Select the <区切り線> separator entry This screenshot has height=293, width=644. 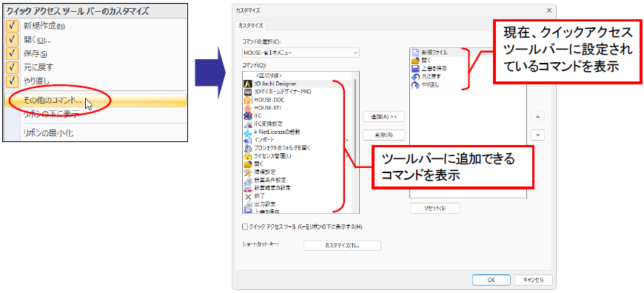pos(268,76)
